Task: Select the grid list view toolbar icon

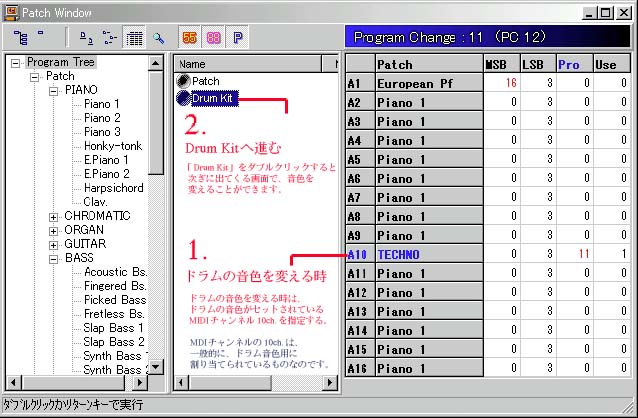Action: tap(135, 38)
